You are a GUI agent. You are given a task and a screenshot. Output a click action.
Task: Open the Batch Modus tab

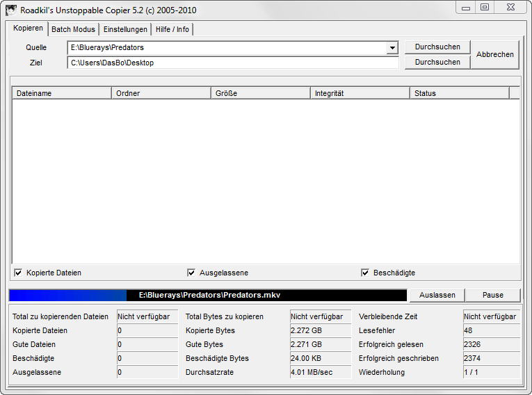coord(73,29)
